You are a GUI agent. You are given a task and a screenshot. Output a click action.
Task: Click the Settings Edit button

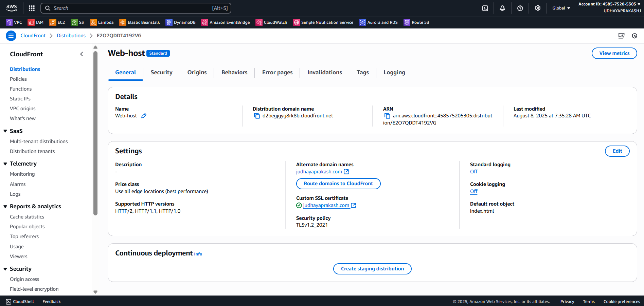(x=617, y=151)
